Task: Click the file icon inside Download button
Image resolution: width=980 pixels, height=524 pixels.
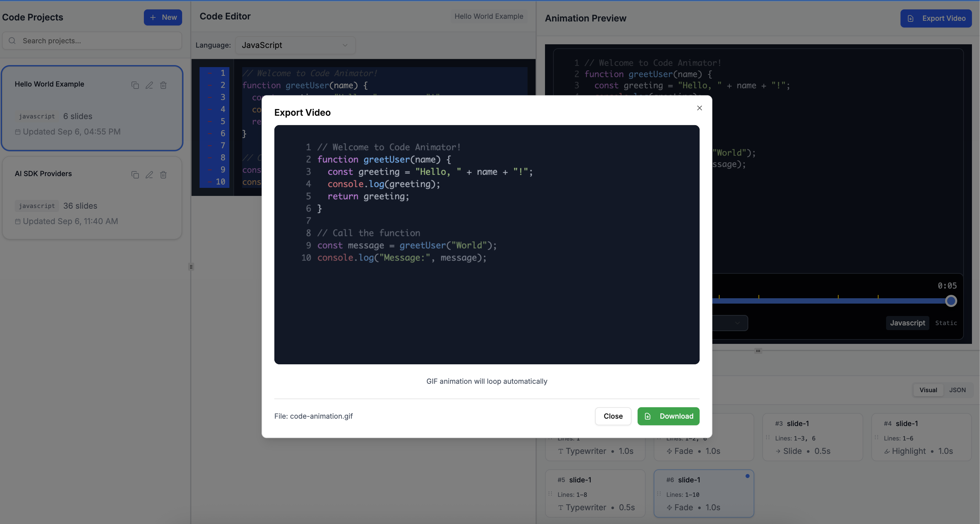Action: (647, 416)
